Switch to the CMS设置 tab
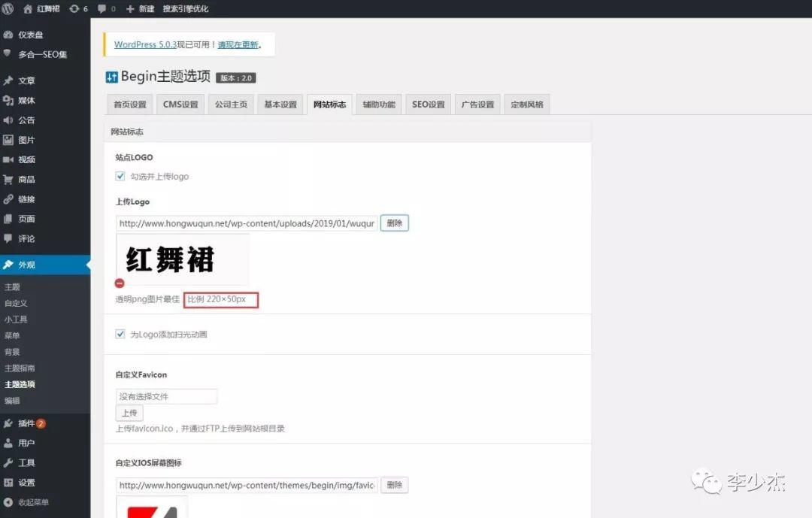The image size is (812, 518). (x=180, y=104)
